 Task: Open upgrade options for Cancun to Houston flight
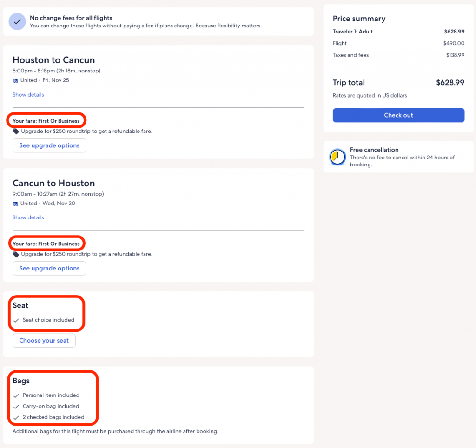pyautogui.click(x=49, y=268)
